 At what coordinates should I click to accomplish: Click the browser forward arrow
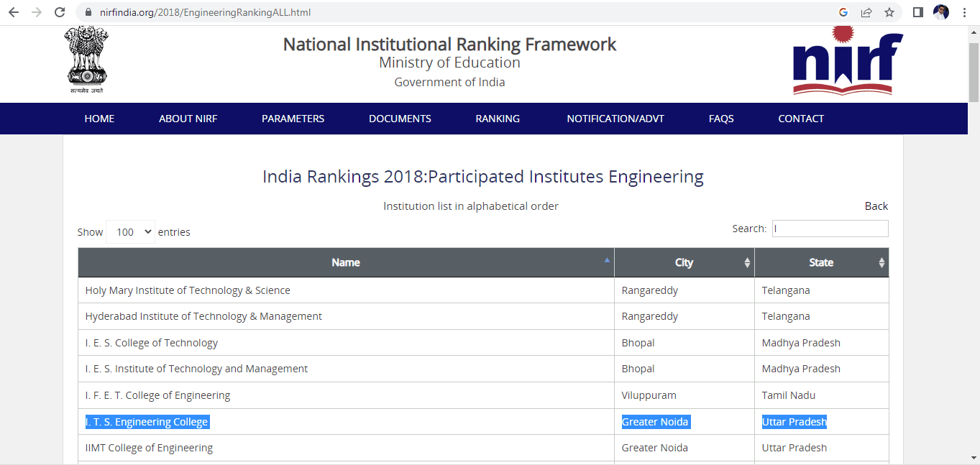[37, 12]
